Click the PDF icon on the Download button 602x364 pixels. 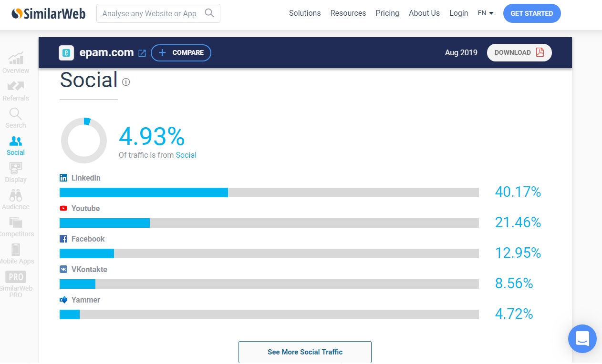coord(540,52)
